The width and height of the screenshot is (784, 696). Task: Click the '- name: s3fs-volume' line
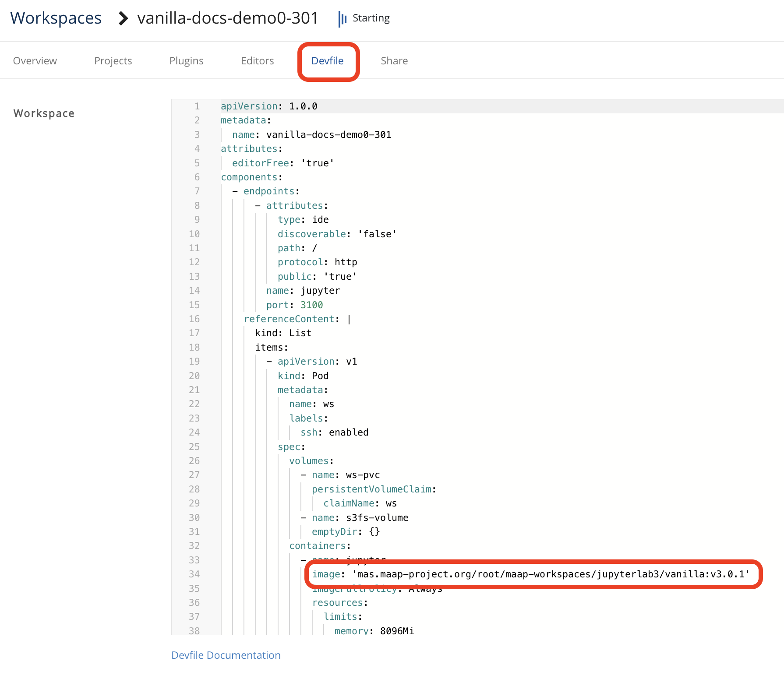(x=354, y=518)
